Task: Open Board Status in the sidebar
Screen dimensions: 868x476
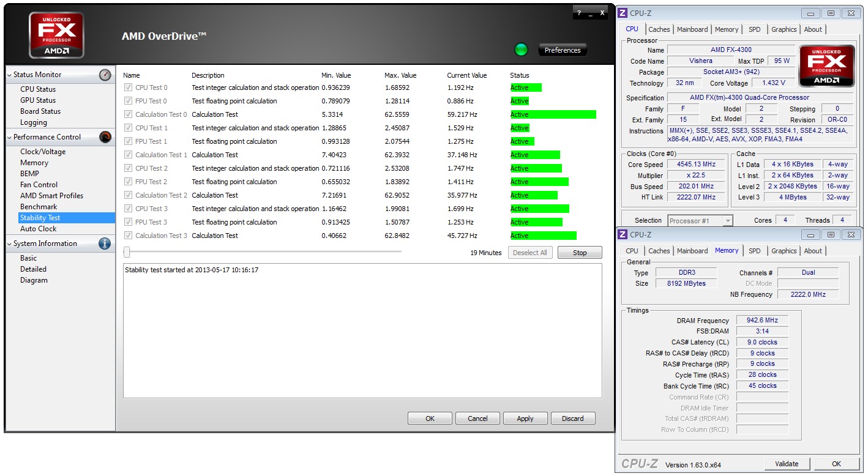Action: point(40,111)
